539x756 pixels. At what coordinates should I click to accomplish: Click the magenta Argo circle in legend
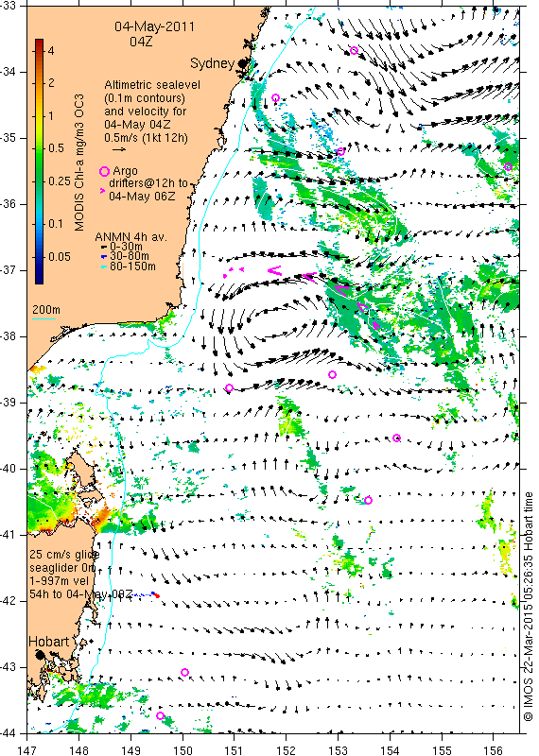[x=104, y=171]
